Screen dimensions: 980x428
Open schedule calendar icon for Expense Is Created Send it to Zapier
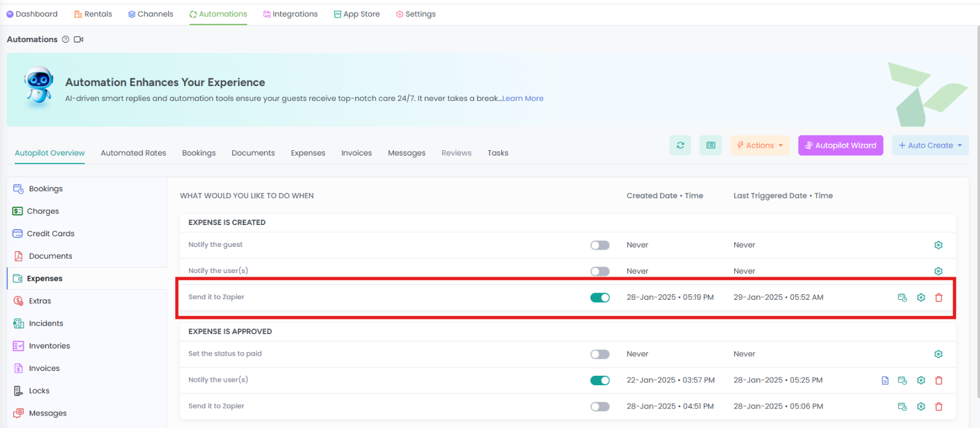pos(902,297)
